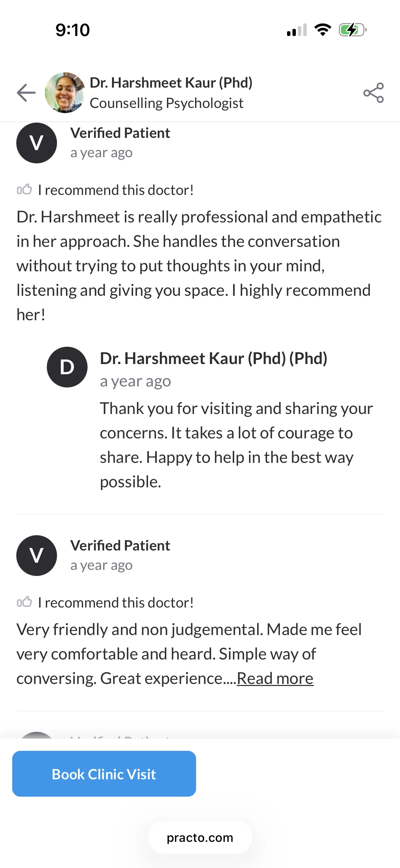This screenshot has height=868, width=400.
Task: Tap the Counselling Psychologist subtitle
Action: tap(167, 103)
